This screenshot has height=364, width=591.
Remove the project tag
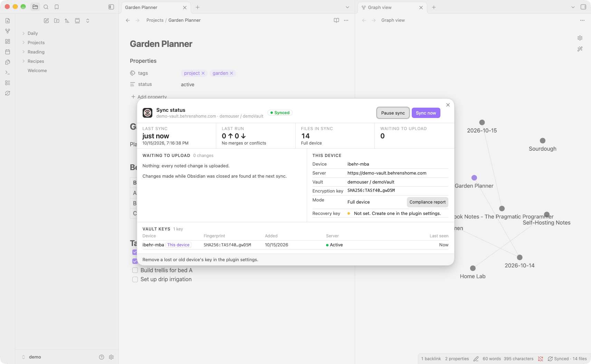[203, 73]
